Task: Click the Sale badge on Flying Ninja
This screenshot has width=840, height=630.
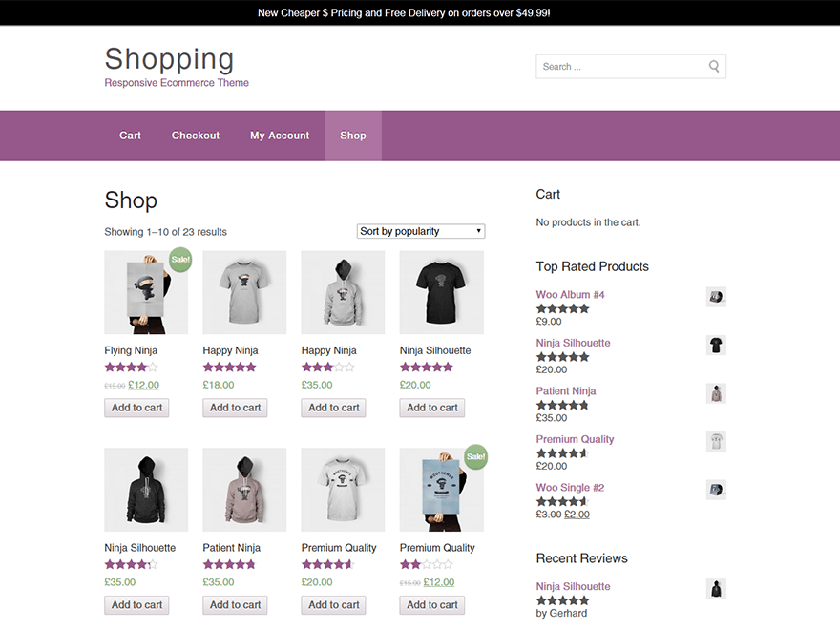Action: [x=179, y=259]
